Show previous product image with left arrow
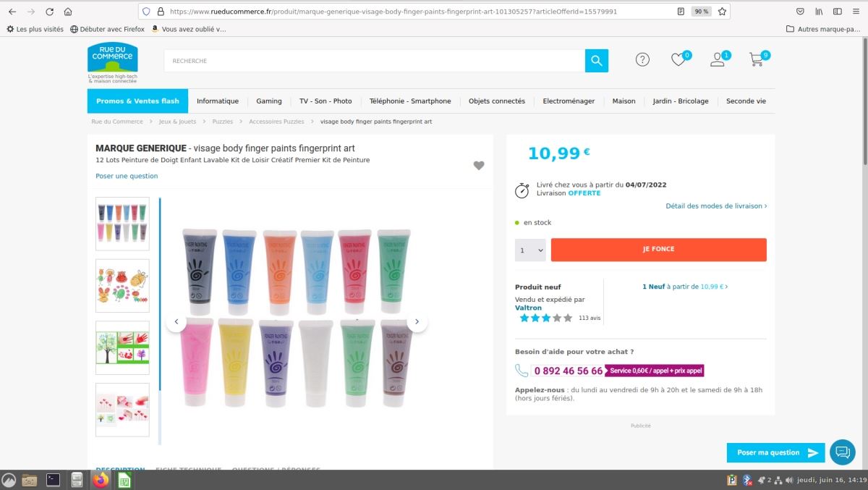The image size is (868, 490). pos(176,322)
